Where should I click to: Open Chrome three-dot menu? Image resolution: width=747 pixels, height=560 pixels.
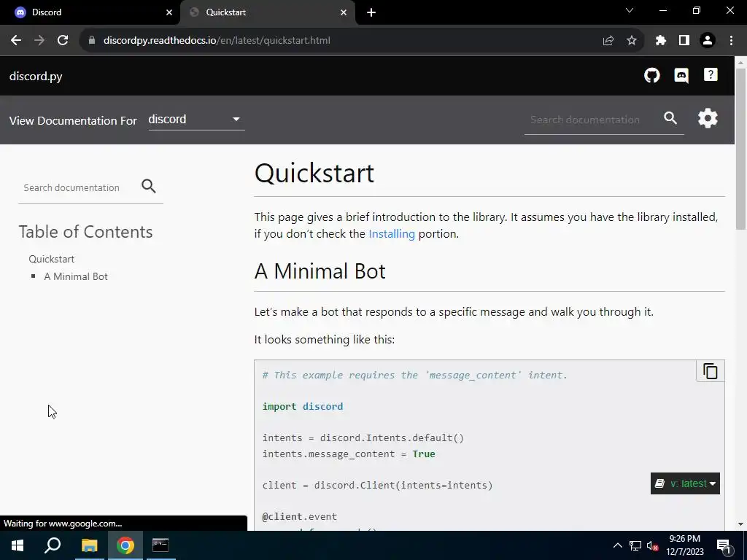coord(731,41)
